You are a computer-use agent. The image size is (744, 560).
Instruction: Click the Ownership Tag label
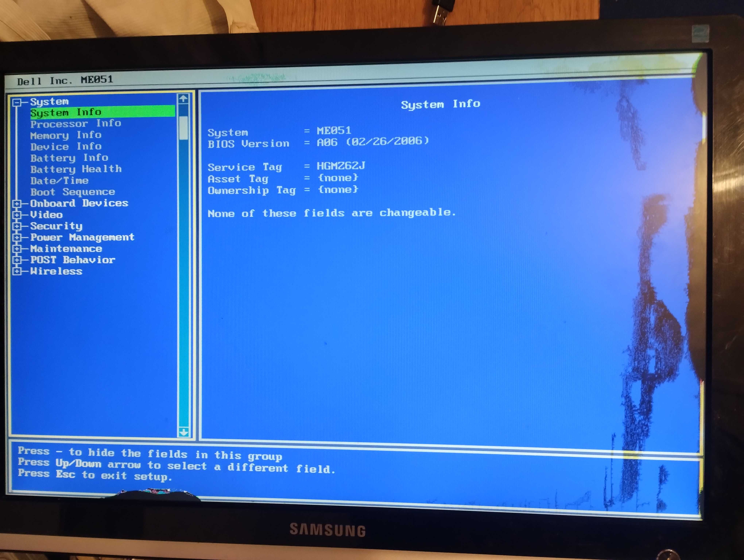click(252, 191)
